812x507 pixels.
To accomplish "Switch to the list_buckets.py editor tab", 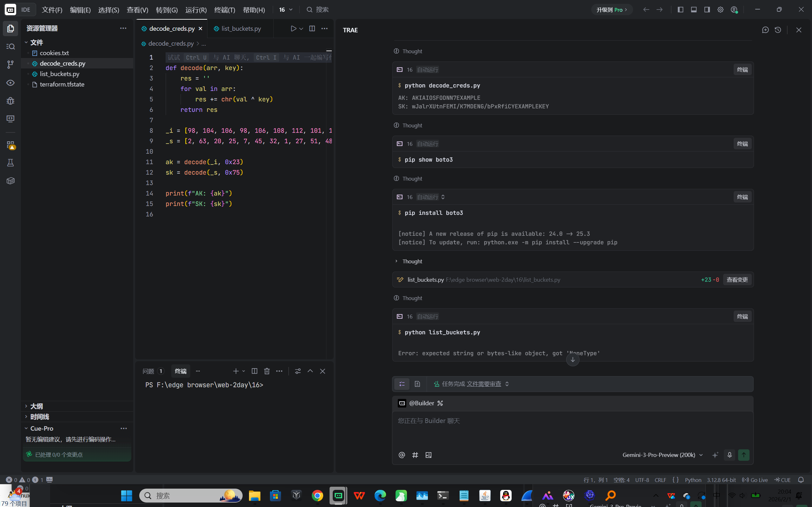I will coord(240,29).
